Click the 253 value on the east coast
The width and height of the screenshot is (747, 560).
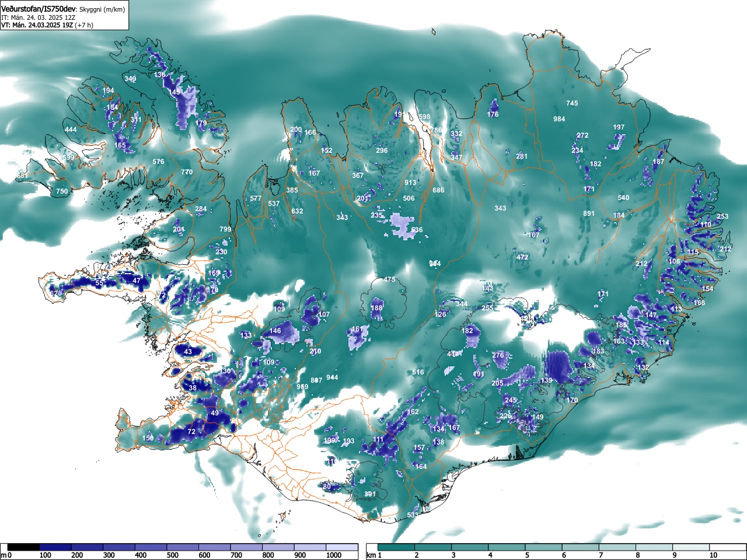(x=722, y=216)
